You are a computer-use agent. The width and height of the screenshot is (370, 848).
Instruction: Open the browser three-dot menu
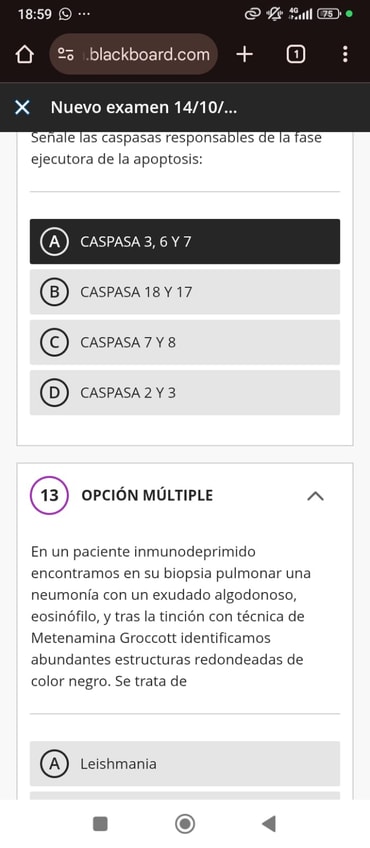tap(345, 54)
